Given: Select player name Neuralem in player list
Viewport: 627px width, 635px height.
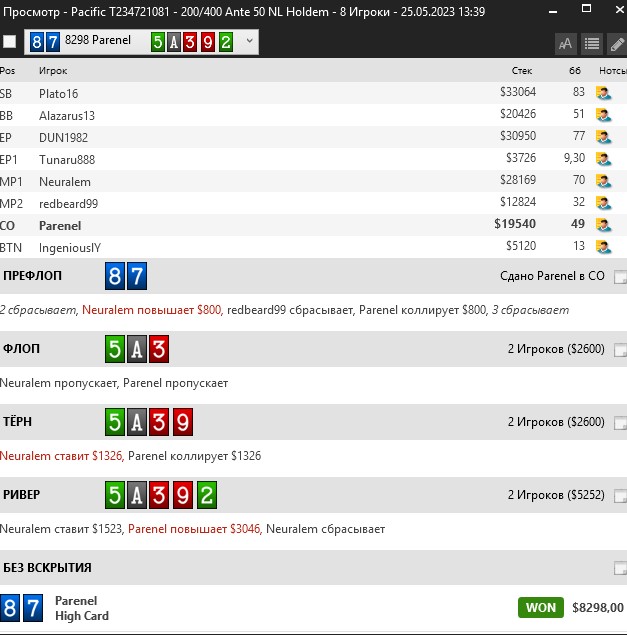Looking at the screenshot, I should point(65,182).
